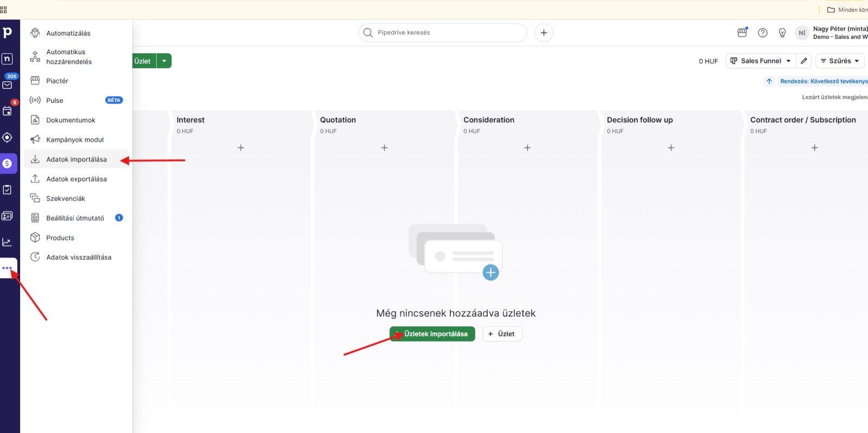Open the Help question mark icon

pos(762,33)
